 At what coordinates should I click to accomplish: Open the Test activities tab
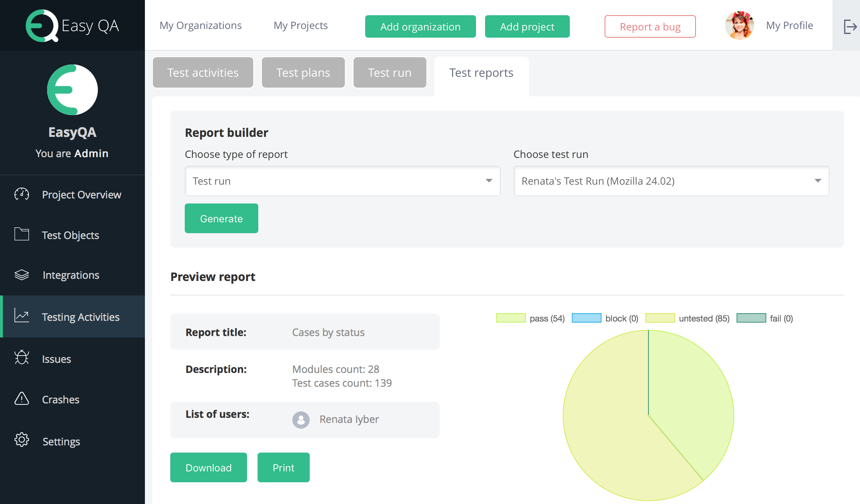[203, 73]
